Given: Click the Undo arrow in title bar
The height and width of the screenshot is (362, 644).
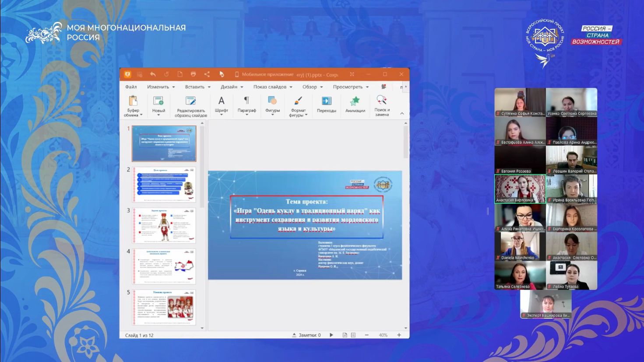Looking at the screenshot, I should click(x=153, y=74).
